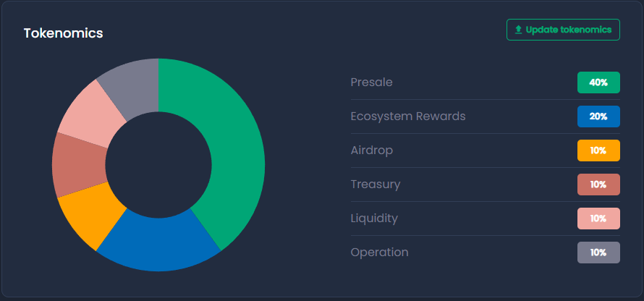The image size is (644, 301).
Task: Click the blue Ecosystem Rewards donut segment
Action: click(159, 245)
